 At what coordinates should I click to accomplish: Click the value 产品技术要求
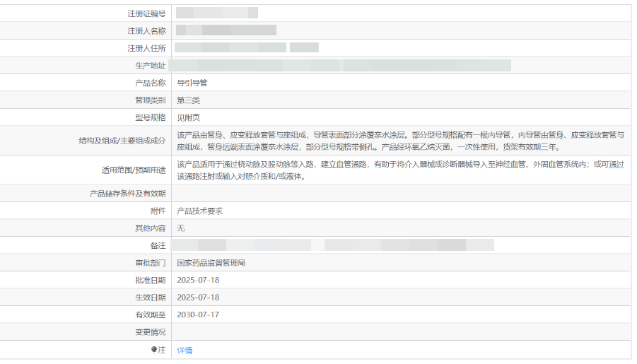pos(200,211)
